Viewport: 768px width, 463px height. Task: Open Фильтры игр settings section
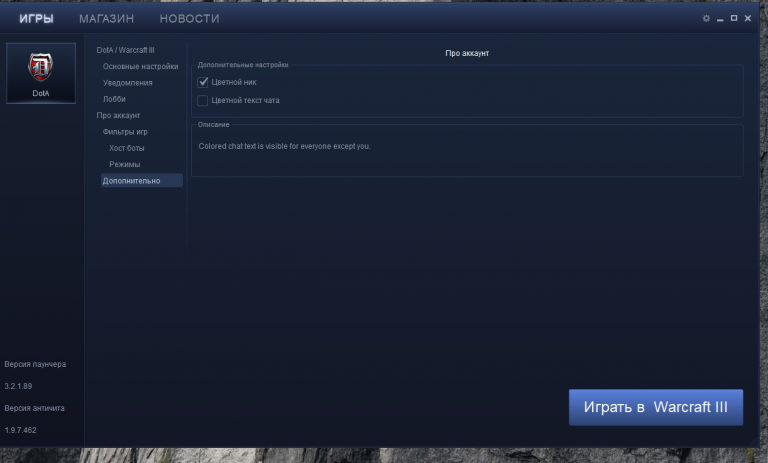point(125,132)
